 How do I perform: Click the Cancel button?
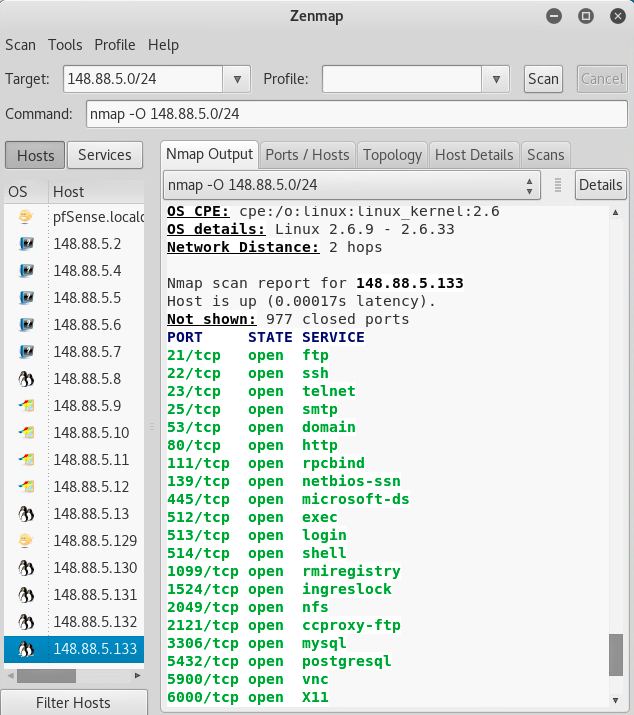(x=602, y=79)
